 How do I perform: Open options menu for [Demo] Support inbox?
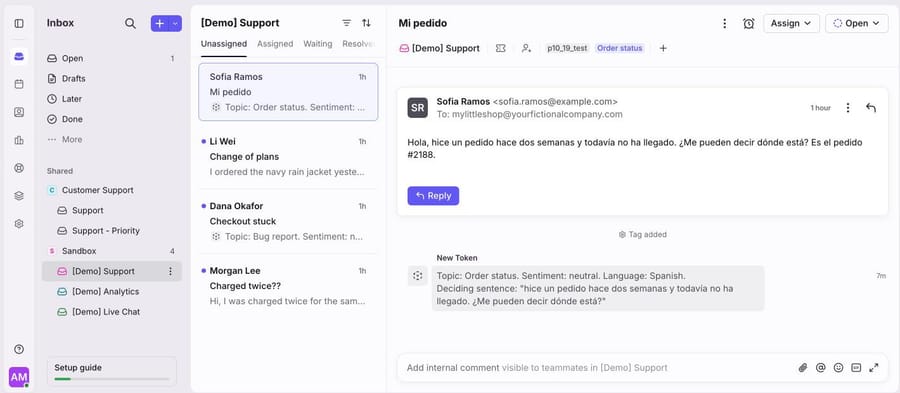170,271
